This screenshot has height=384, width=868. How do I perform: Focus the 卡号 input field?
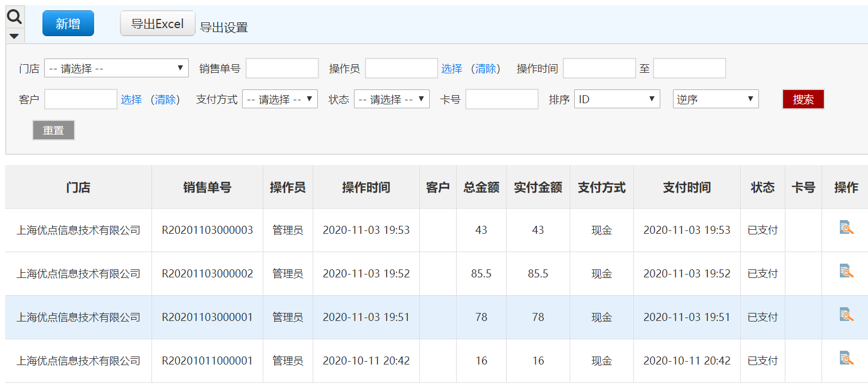point(502,99)
